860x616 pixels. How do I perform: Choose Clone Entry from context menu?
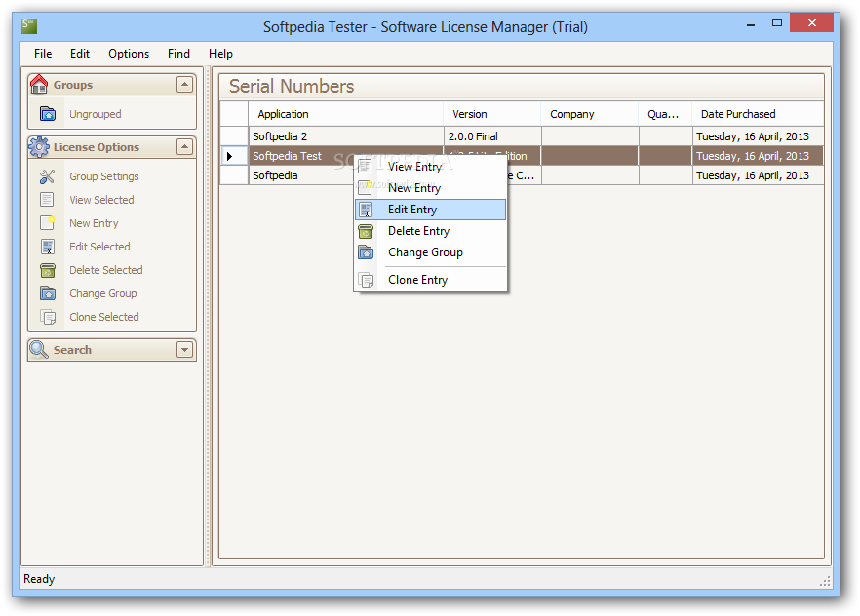click(431, 280)
